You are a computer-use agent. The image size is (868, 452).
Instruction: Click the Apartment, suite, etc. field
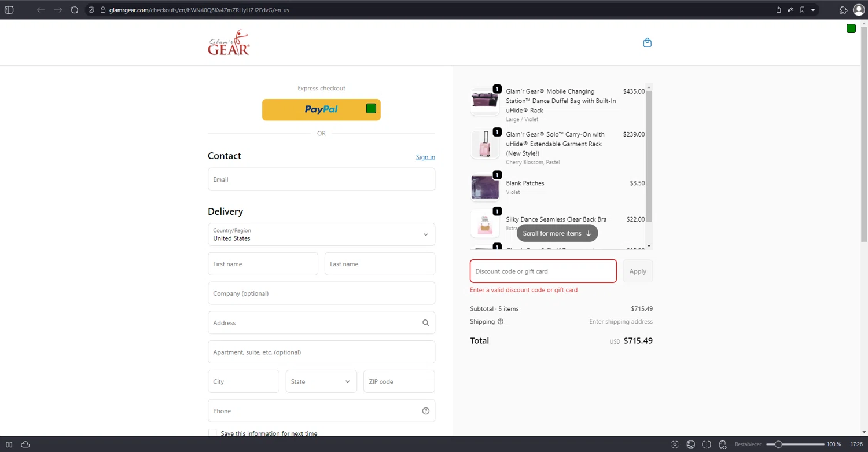321,352
